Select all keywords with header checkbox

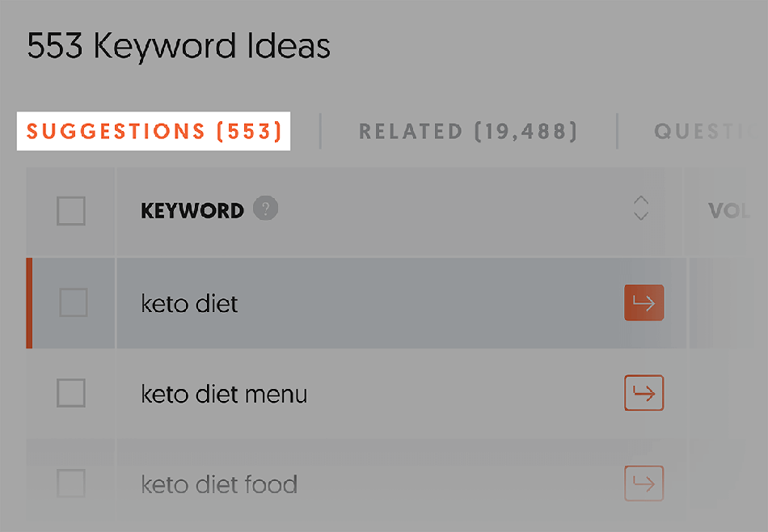[x=71, y=211]
